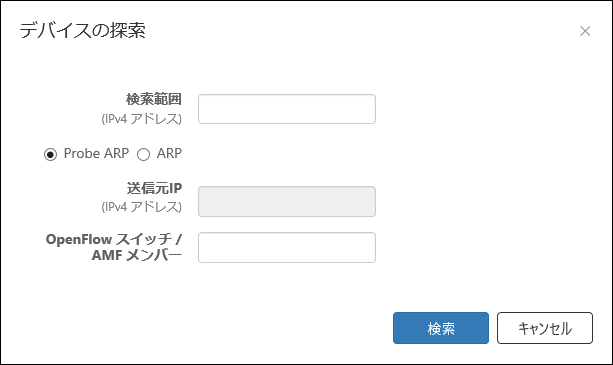Click (IPv4 アドレス) hint below 送信元IP
This screenshot has width=613, height=365.
[142, 207]
